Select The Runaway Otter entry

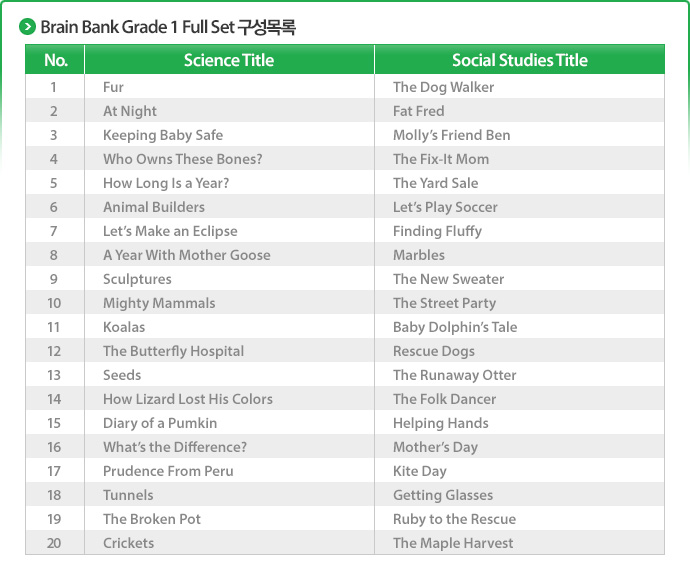(454, 375)
